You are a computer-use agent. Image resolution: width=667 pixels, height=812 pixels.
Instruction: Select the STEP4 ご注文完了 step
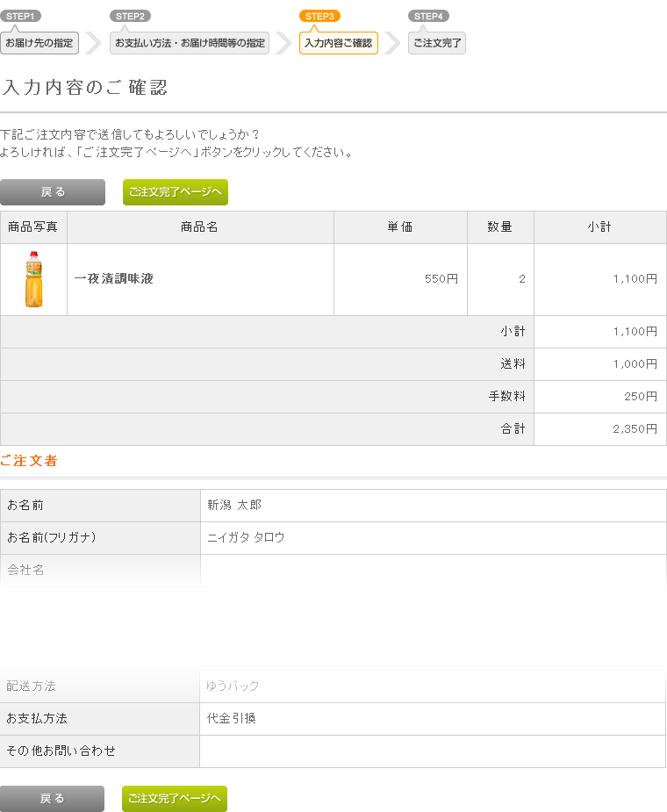coord(437,43)
